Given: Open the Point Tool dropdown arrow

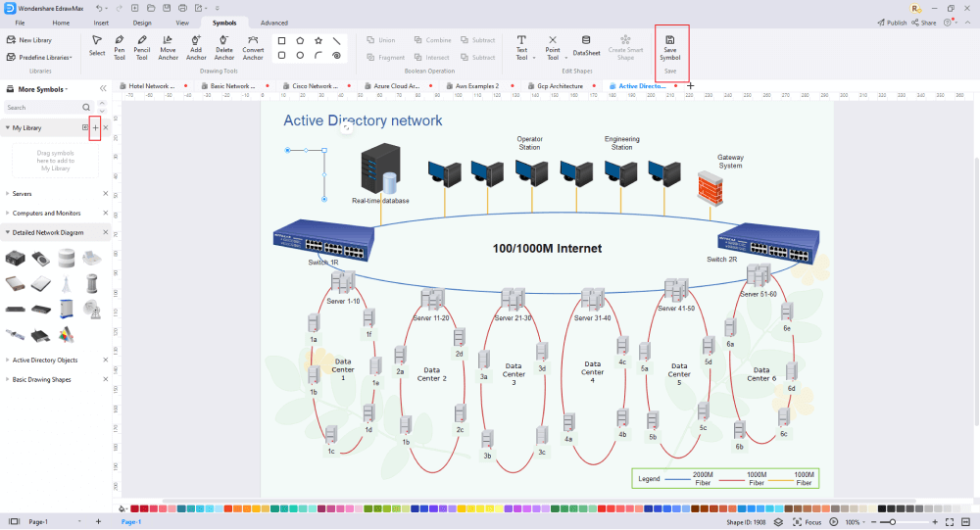Looking at the screenshot, I should (565, 58).
